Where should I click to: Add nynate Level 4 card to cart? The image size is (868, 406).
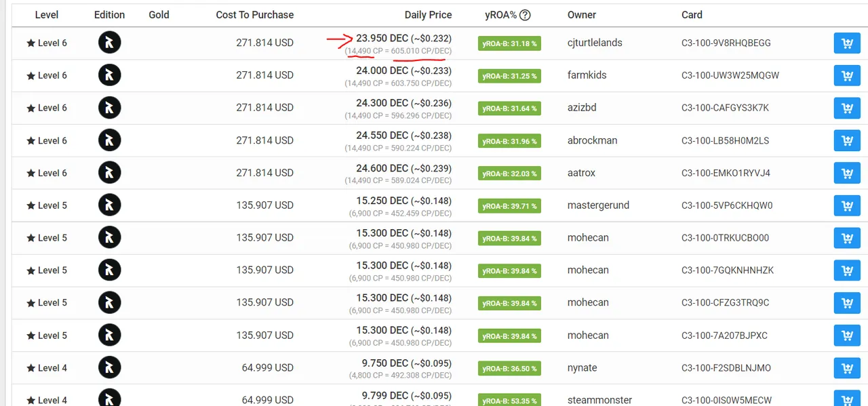tap(847, 368)
